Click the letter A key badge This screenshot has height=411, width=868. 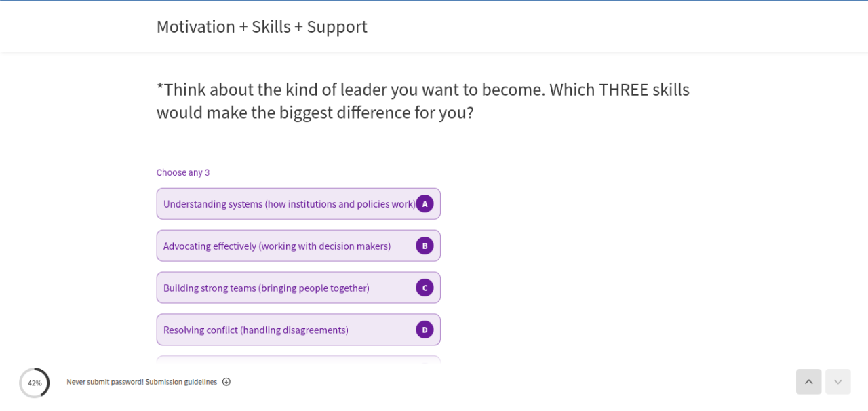425,203
